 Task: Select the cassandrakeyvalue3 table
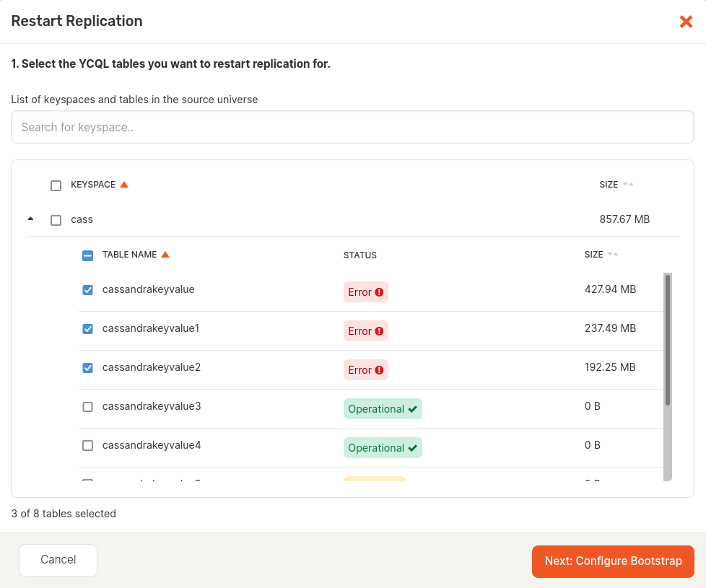87,406
